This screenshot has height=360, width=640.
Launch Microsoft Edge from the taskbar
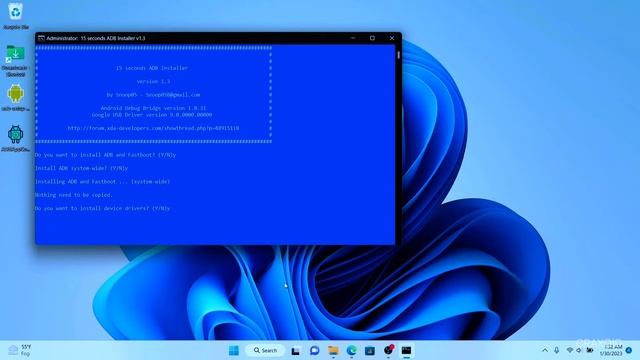351,350
